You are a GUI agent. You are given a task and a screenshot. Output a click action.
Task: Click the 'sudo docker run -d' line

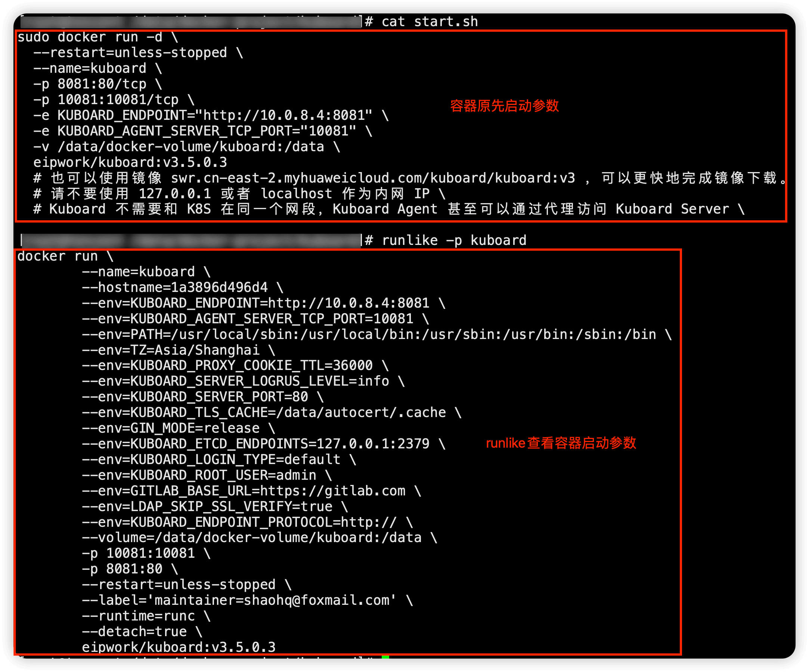(98, 37)
